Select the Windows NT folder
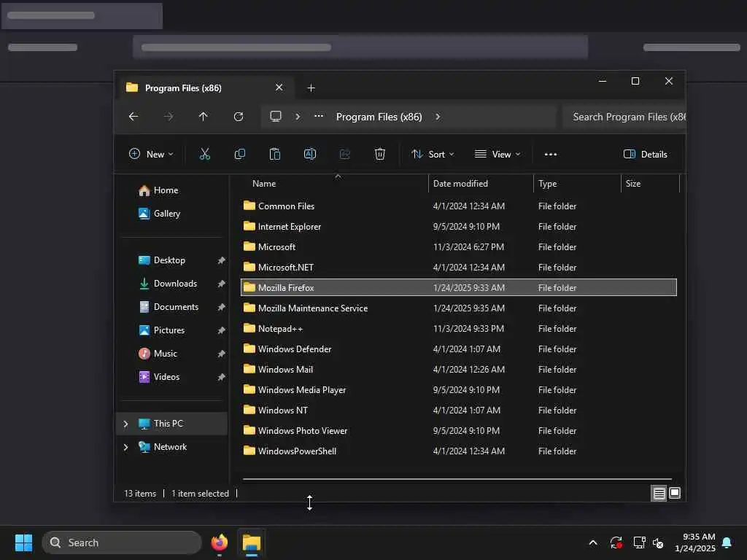This screenshot has height=560, width=747. pos(459,411)
